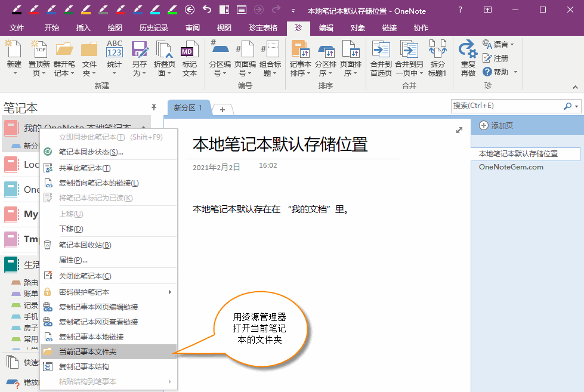Choose 下移(D) menu item
Image resolution: width=584 pixels, height=392 pixels.
tap(109, 229)
